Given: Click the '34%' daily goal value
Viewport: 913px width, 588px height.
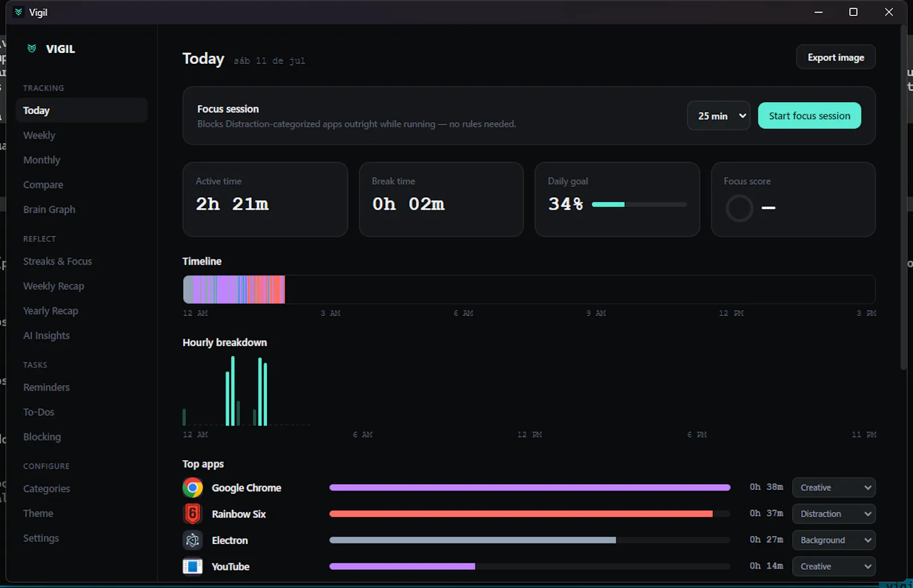Looking at the screenshot, I should click(565, 204).
